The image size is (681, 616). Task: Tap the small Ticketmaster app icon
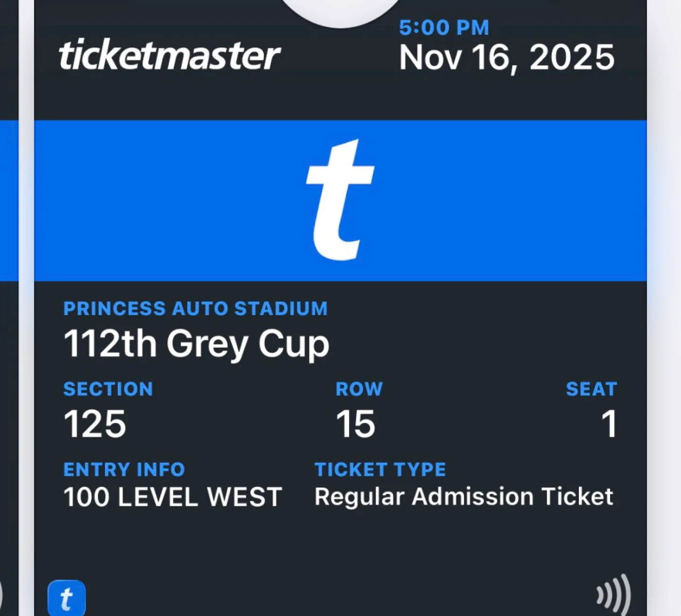click(x=67, y=598)
